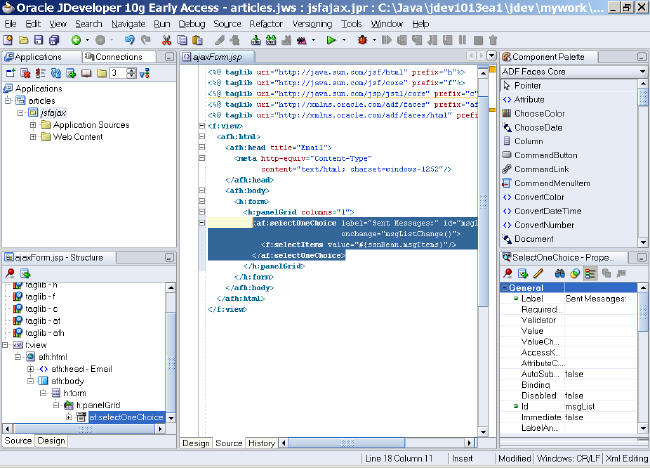Click the New file icon in toolbar
The image size is (650, 468).
8,40
